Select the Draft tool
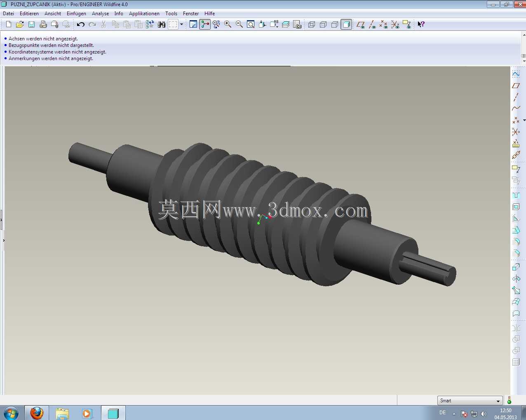 pyautogui.click(x=516, y=230)
